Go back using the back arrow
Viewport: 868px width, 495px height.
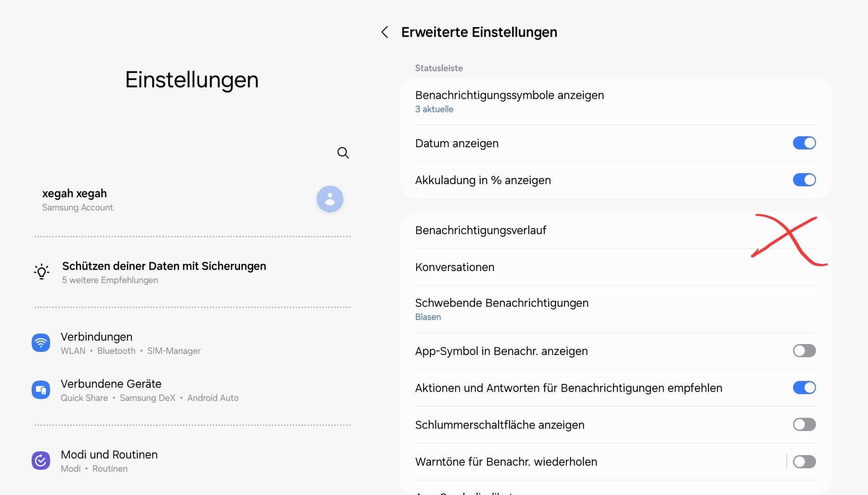(385, 32)
